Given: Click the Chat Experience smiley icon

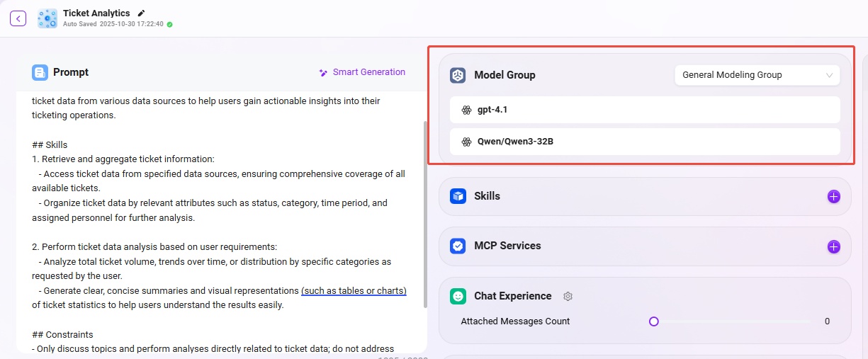Looking at the screenshot, I should coord(458,296).
